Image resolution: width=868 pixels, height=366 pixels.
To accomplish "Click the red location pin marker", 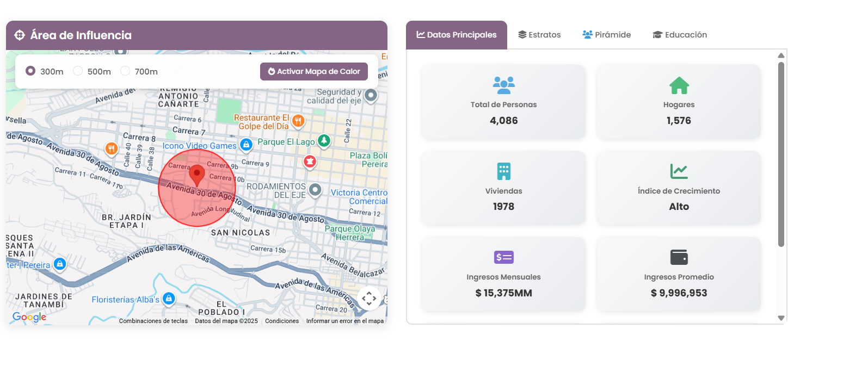I will tap(196, 175).
